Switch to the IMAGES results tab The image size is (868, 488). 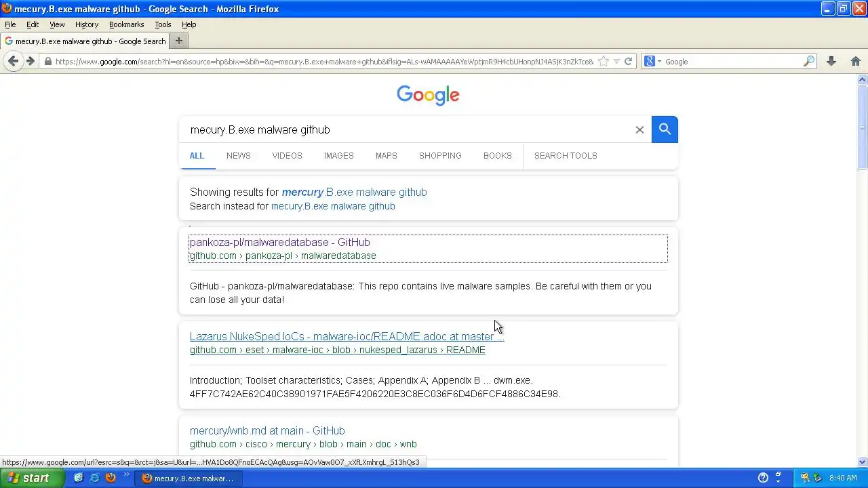(x=338, y=156)
